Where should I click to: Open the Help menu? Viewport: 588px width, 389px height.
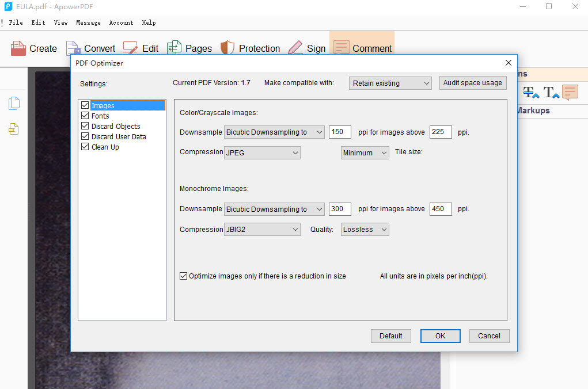(149, 22)
